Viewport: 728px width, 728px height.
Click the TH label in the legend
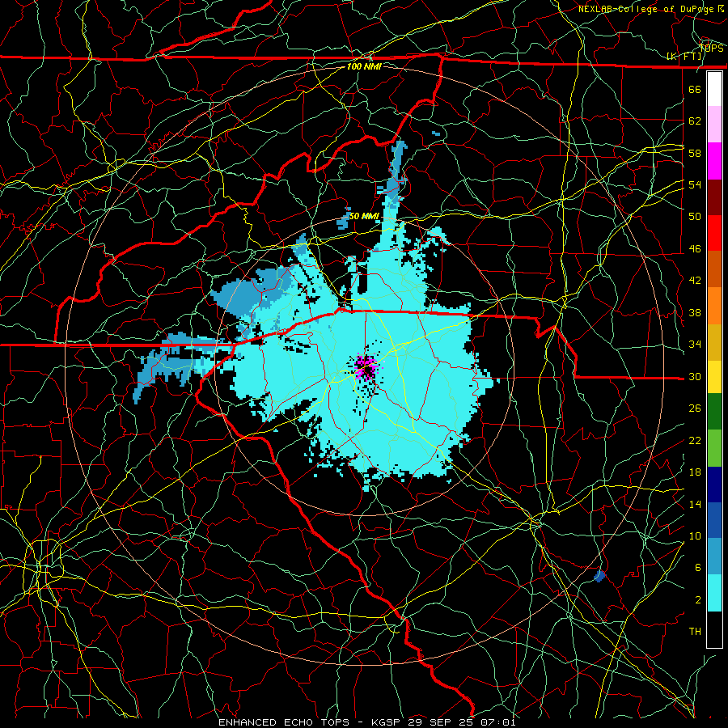pos(695,632)
